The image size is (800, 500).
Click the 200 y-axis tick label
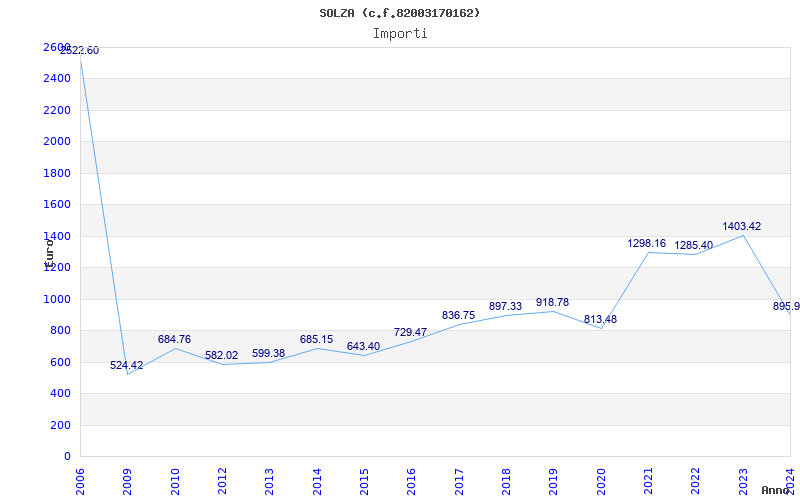coord(60,425)
